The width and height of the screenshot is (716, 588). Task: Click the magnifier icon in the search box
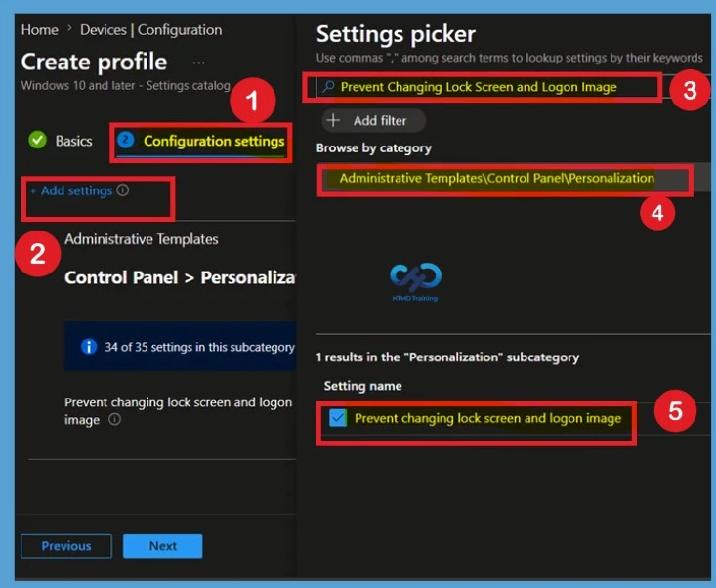328,87
